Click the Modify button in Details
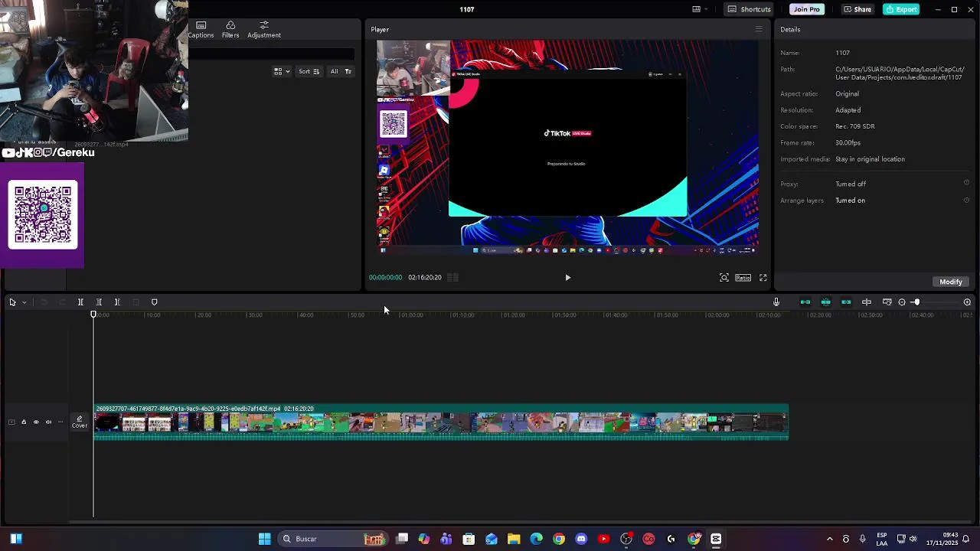Screen dimensions: 980x551 click(x=950, y=282)
